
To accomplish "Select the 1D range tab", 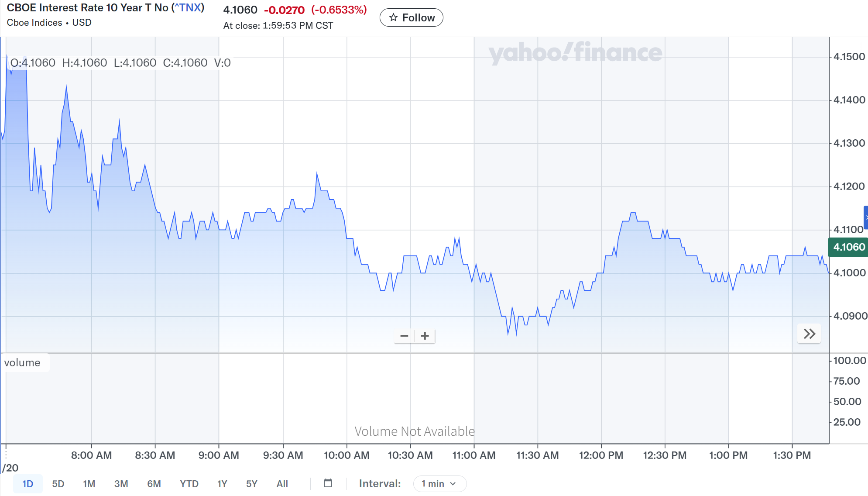I will click(x=27, y=484).
